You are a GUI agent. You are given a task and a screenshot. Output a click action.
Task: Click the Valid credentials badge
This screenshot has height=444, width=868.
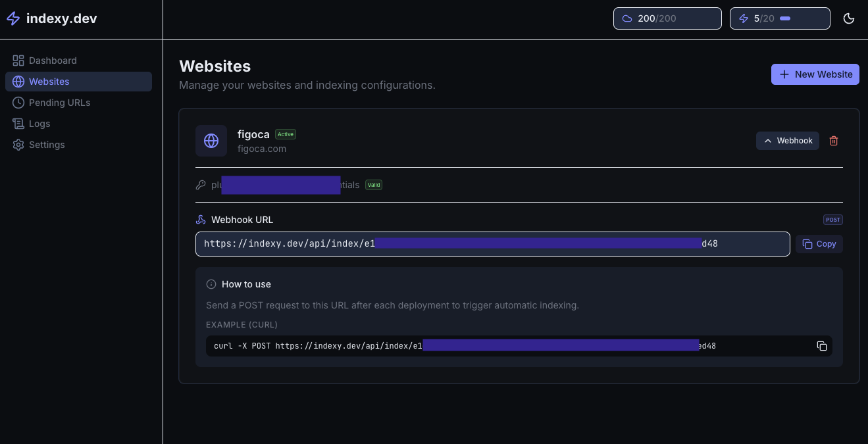(373, 185)
